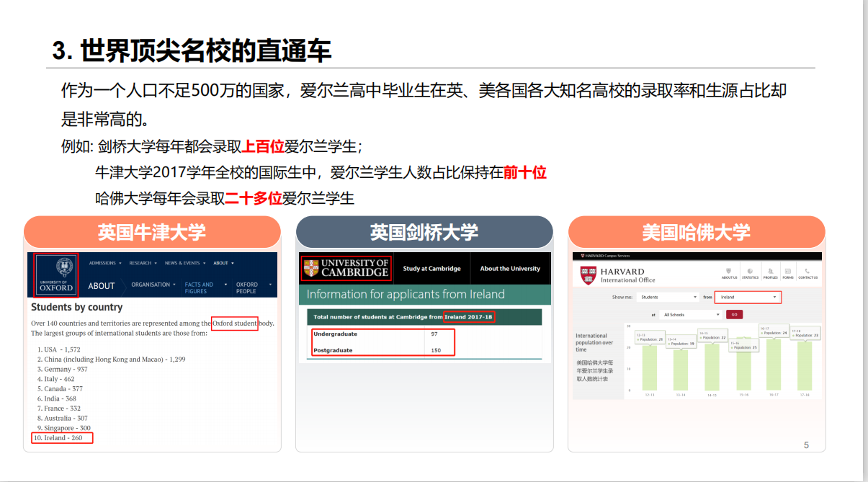Click the 16-17 population bar in chart
868x482 pixels.
coord(774,365)
